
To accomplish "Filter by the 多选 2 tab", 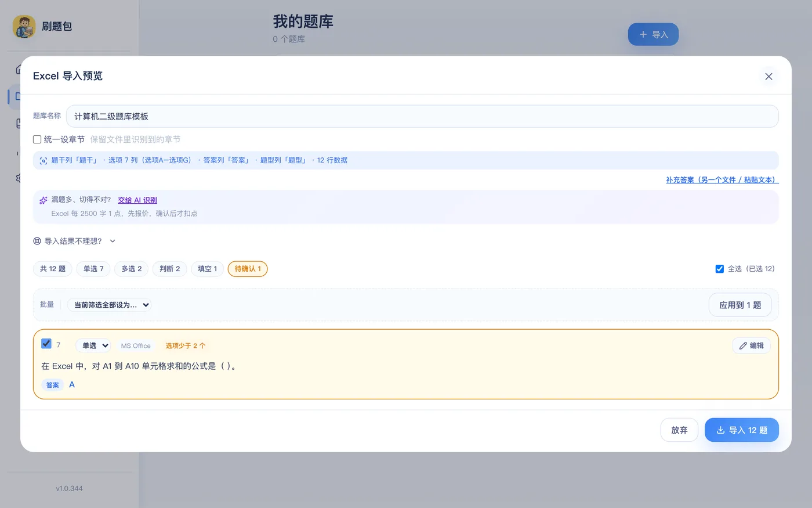I will click(x=132, y=269).
